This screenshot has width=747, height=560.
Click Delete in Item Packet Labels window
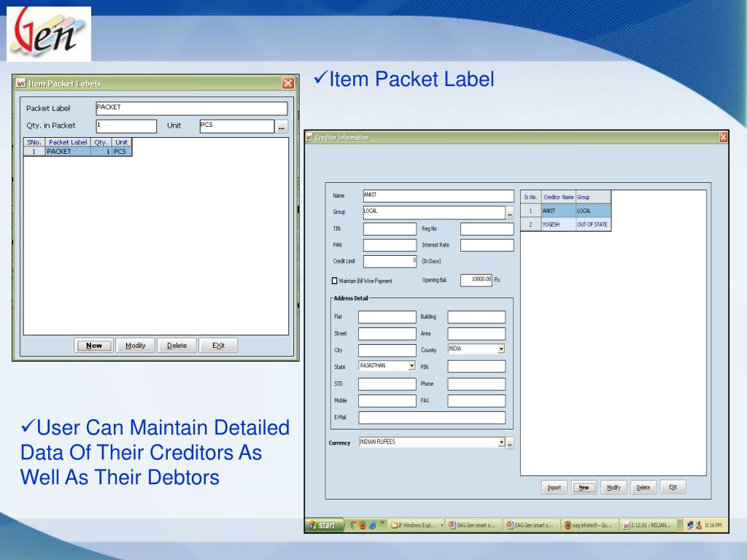177,345
